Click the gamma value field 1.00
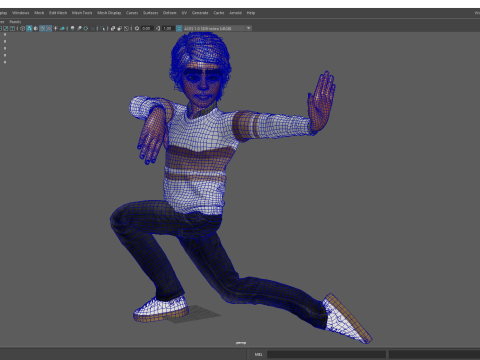The width and height of the screenshot is (480, 360). click(168, 28)
